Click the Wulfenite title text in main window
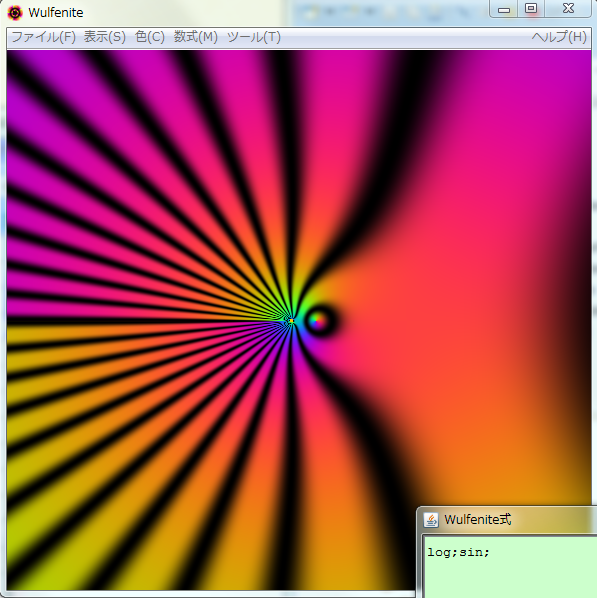597x598 pixels. point(56,13)
